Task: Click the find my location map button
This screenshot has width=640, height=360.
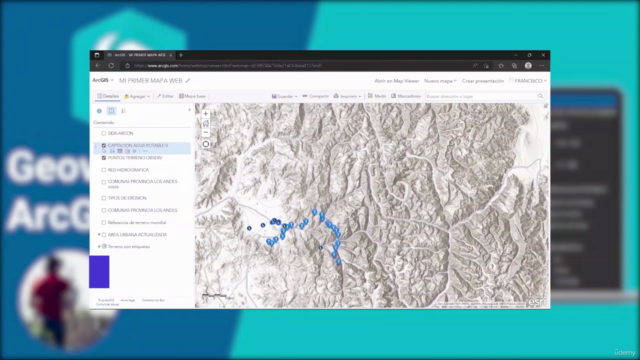Action: pyautogui.click(x=206, y=144)
